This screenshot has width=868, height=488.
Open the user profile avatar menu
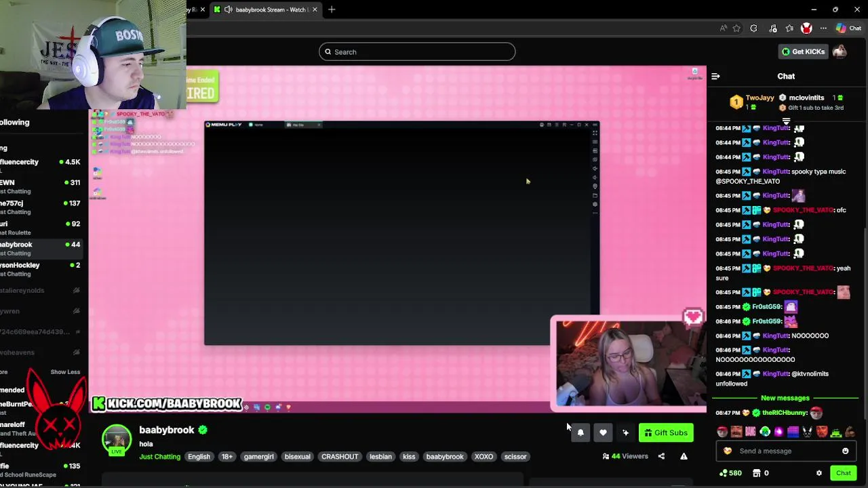coord(840,52)
